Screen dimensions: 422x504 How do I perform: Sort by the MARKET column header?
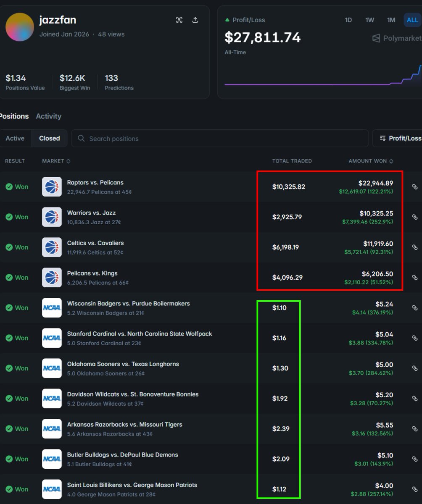pos(56,161)
